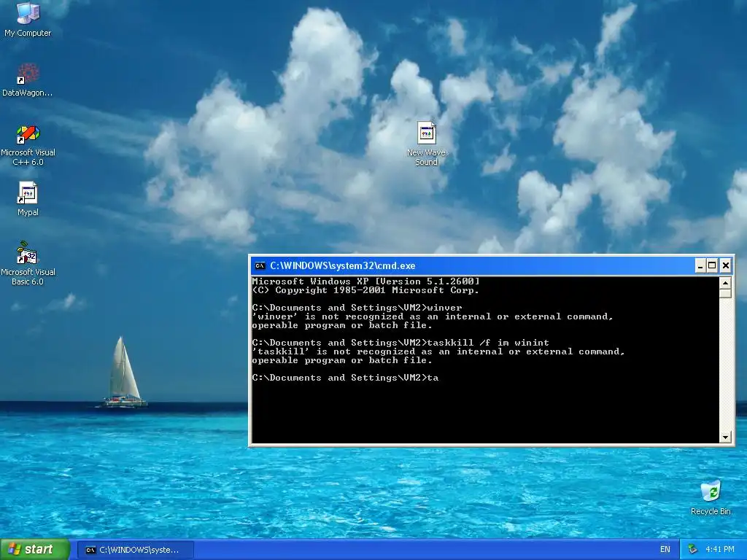Select the DataWagon shortcut icon
Viewport: 747px width, 560px height.
coord(28,80)
